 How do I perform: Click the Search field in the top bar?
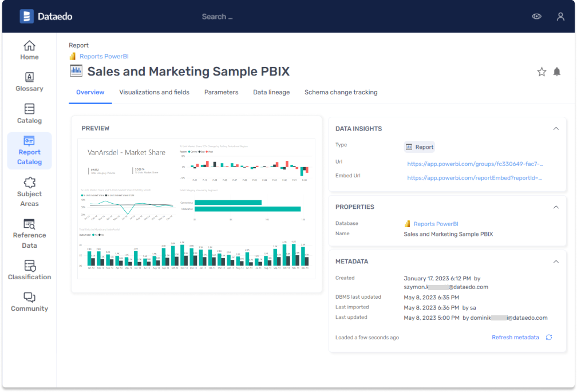click(217, 16)
